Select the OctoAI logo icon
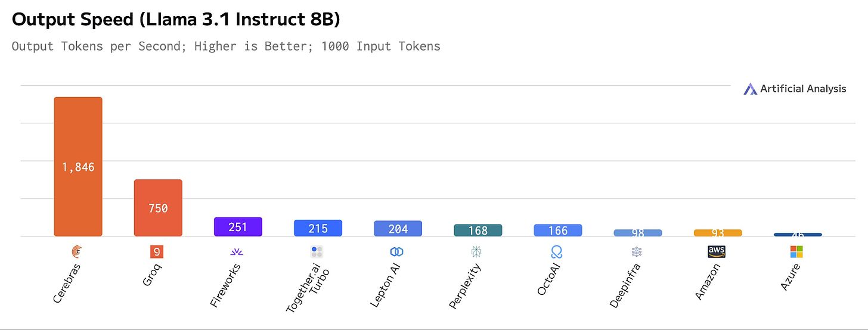868x330 pixels. 557,252
